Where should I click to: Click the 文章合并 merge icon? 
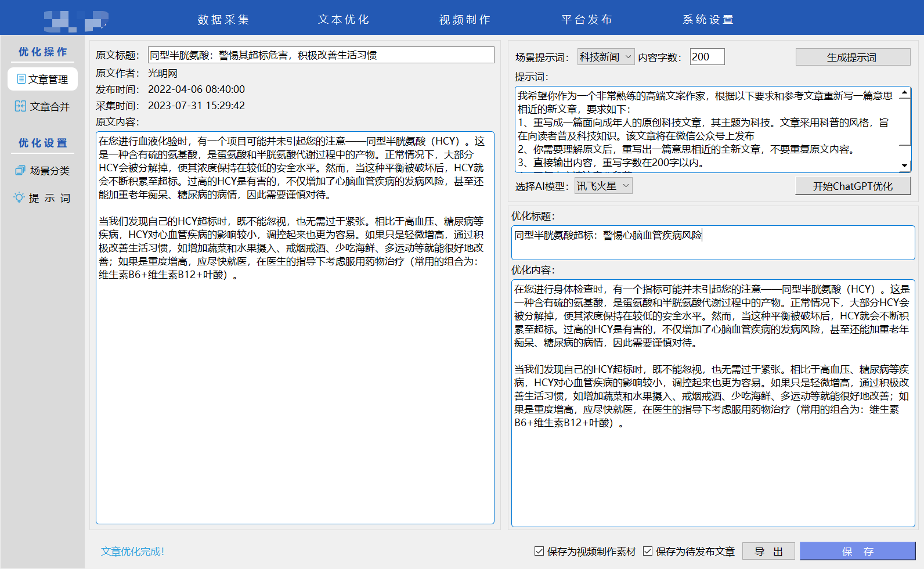20,106
